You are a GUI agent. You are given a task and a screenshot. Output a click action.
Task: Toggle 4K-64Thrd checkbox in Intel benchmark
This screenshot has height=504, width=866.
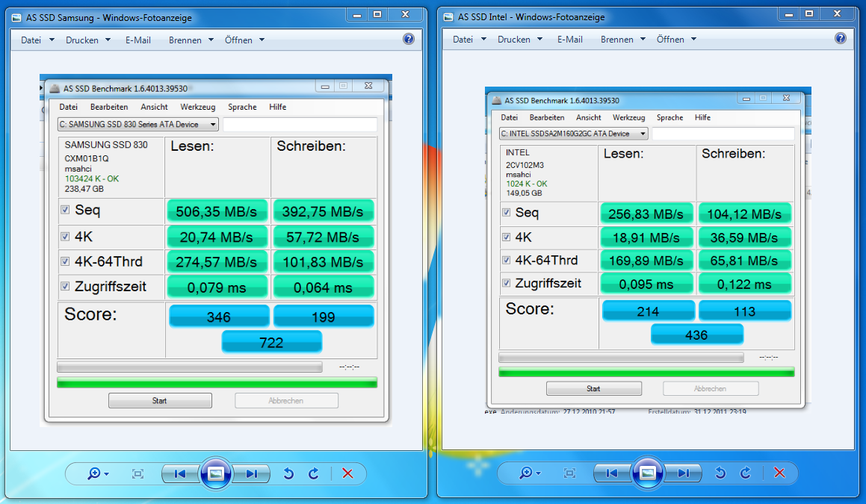(507, 260)
